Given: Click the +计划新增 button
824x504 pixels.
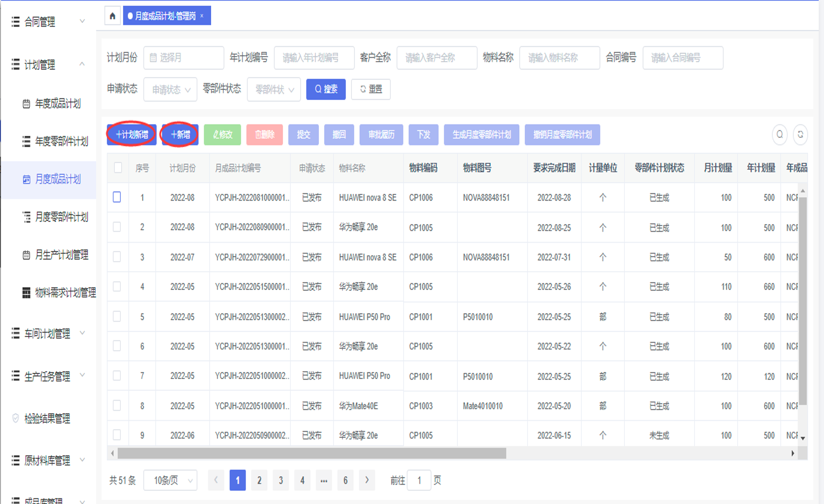Looking at the screenshot, I should [132, 134].
